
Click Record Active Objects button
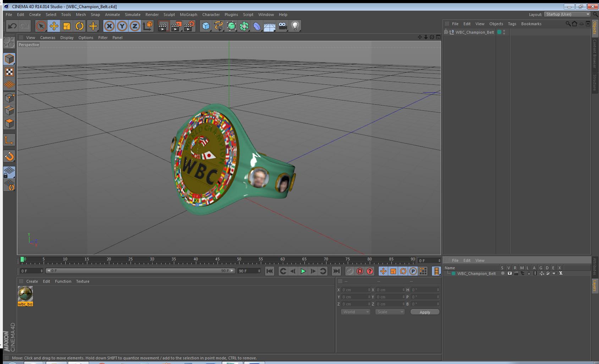coord(350,271)
